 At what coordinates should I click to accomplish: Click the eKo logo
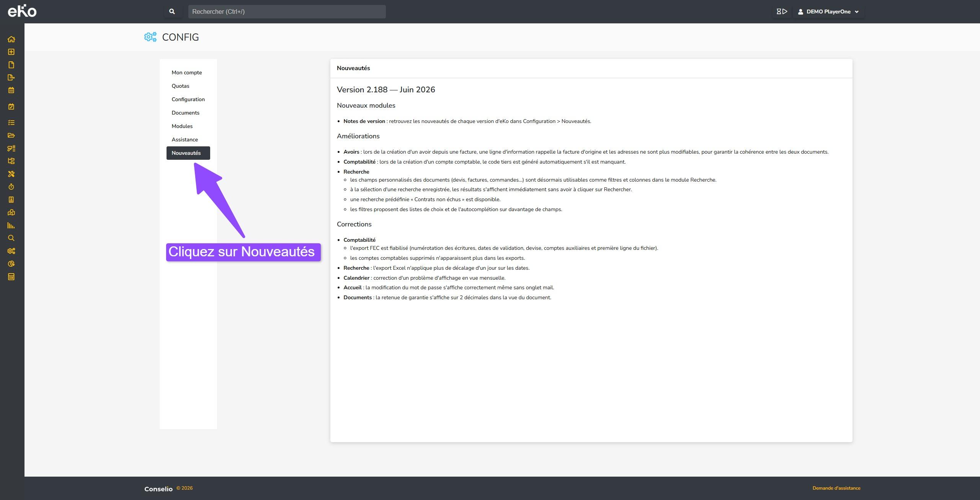(x=22, y=11)
